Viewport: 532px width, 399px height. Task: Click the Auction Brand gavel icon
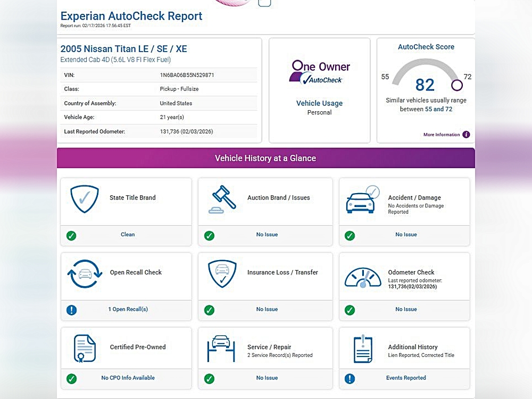222,199
